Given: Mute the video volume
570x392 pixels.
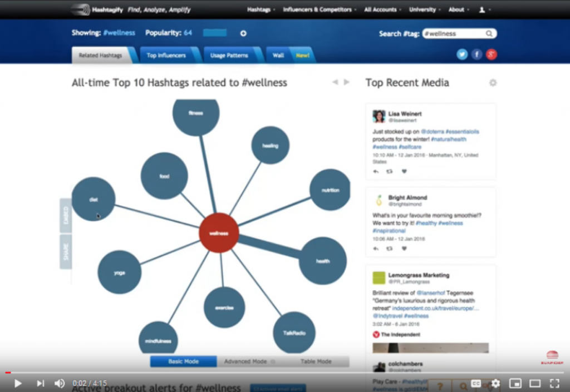Looking at the screenshot, I should coord(60,383).
